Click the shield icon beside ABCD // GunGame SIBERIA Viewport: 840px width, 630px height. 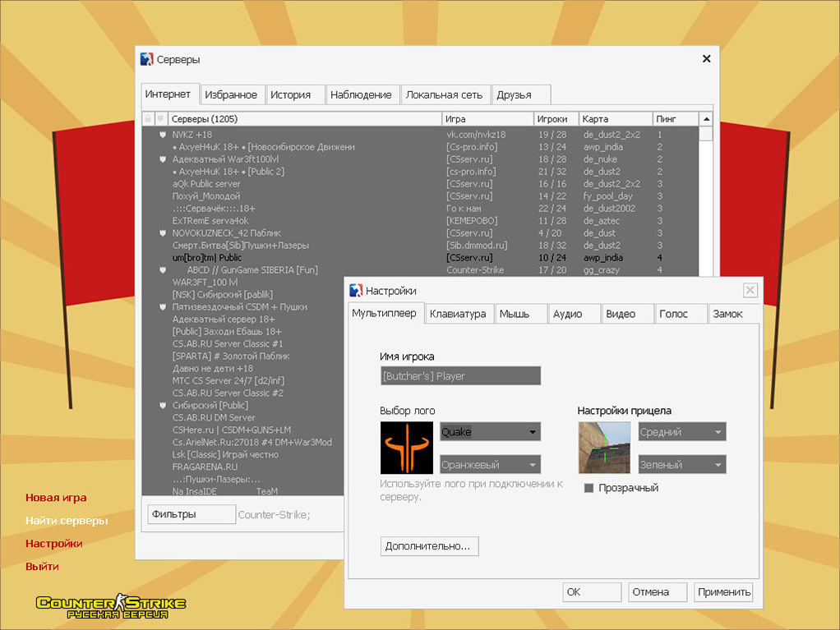[x=162, y=269]
